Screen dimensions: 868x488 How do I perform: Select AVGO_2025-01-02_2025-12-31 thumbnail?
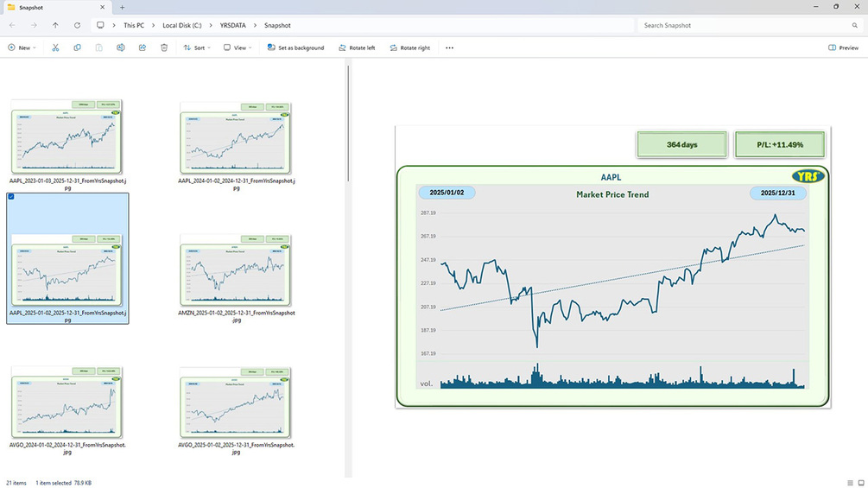pos(235,402)
